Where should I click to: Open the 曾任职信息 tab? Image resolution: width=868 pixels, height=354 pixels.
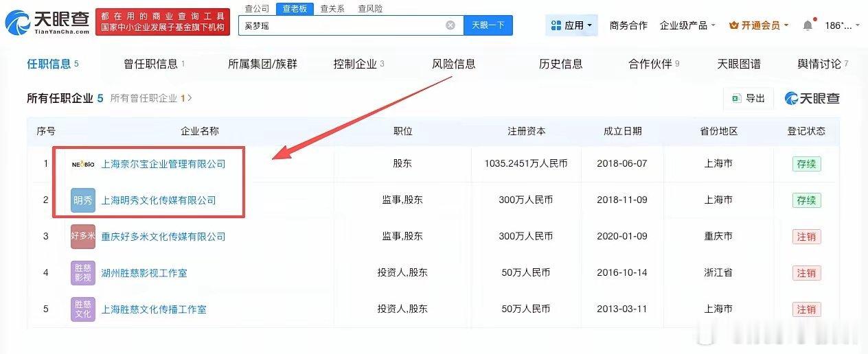[x=155, y=64]
